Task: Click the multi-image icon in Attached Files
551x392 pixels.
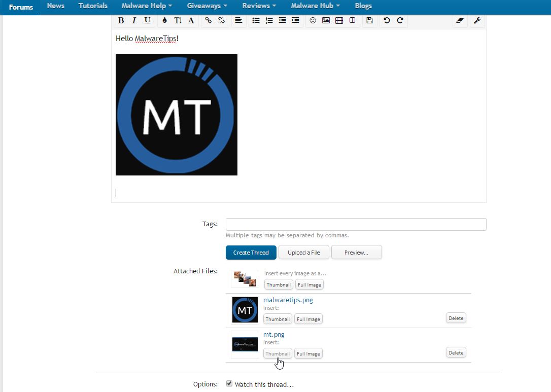Action: (x=245, y=278)
